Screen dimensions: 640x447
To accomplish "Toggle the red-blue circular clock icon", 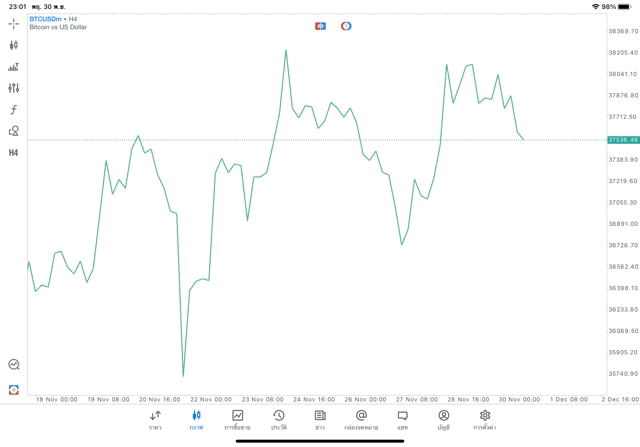I will 346,26.
